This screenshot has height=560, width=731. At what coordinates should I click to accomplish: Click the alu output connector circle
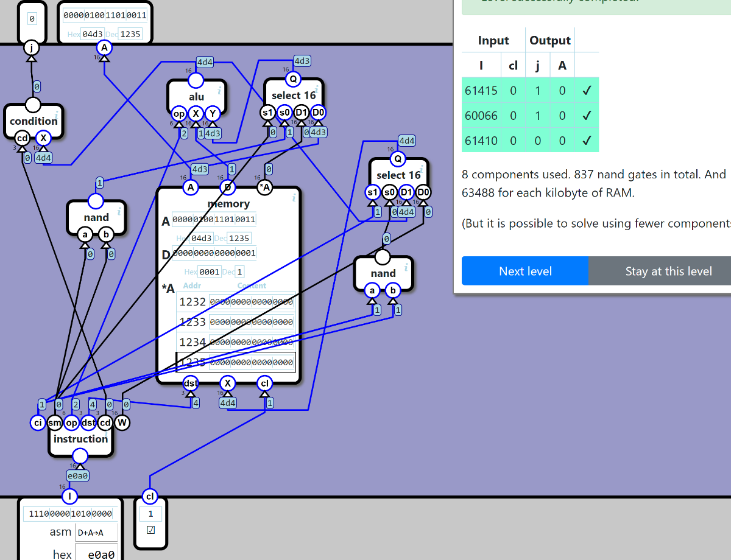[196, 80]
